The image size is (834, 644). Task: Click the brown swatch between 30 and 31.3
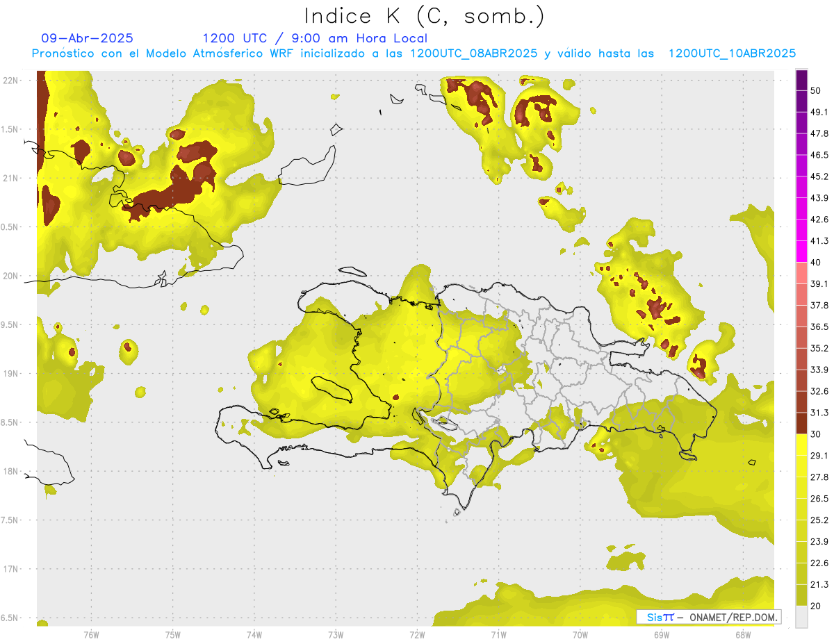coord(801,424)
